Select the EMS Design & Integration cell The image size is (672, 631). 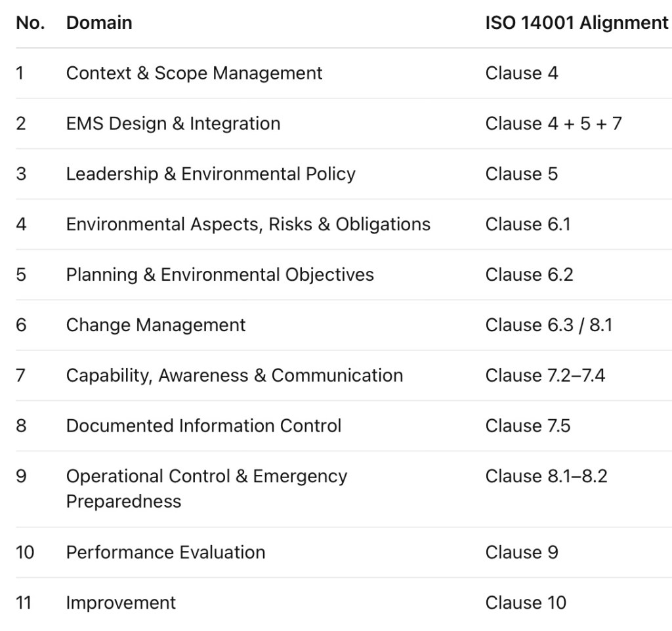[x=173, y=123]
